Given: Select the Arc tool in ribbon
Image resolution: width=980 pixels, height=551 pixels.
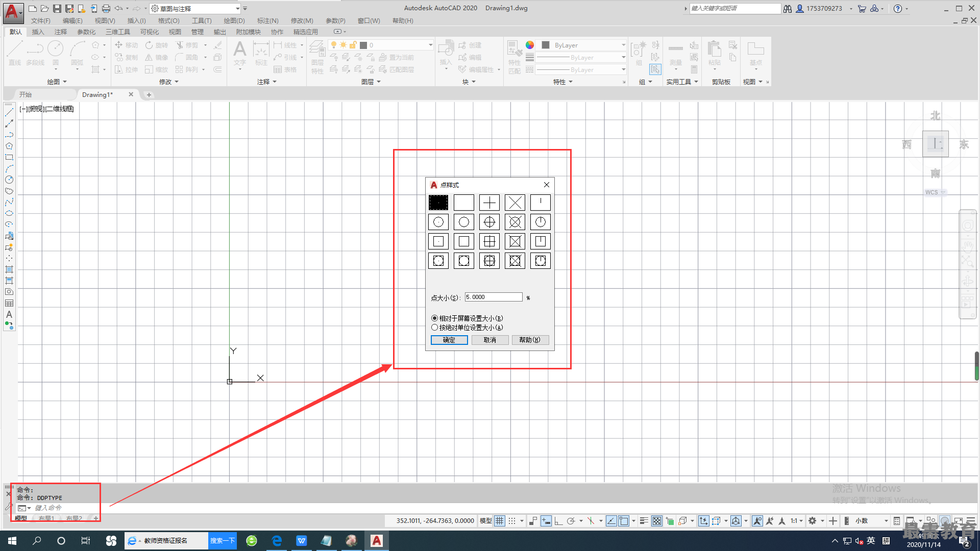Looking at the screenshot, I should point(77,54).
